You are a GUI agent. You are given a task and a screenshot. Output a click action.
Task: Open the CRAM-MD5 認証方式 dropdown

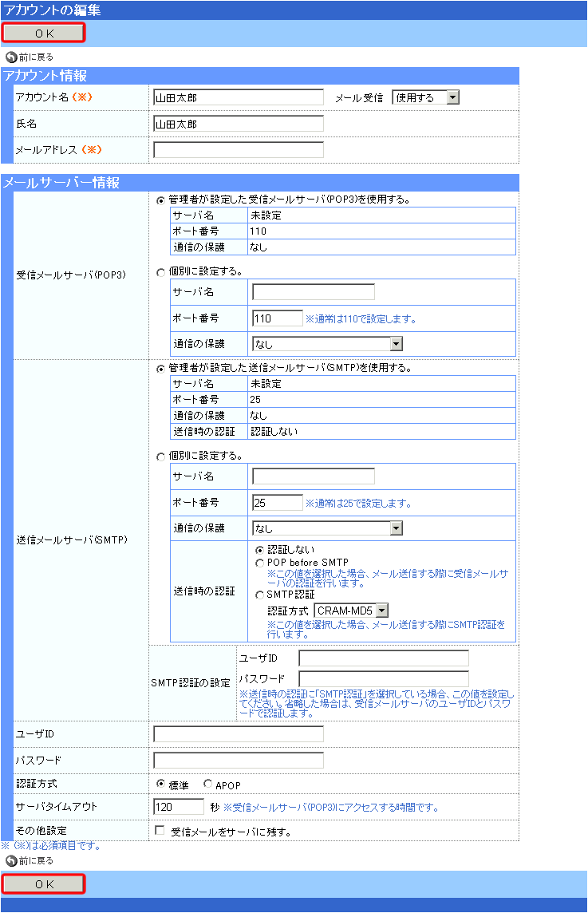point(351,611)
